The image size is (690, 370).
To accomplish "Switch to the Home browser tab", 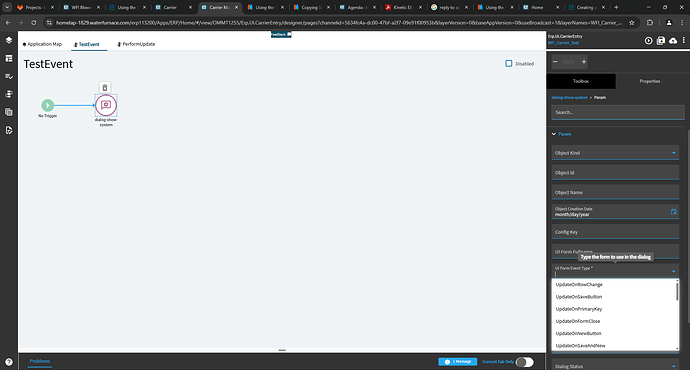I will point(540,7).
